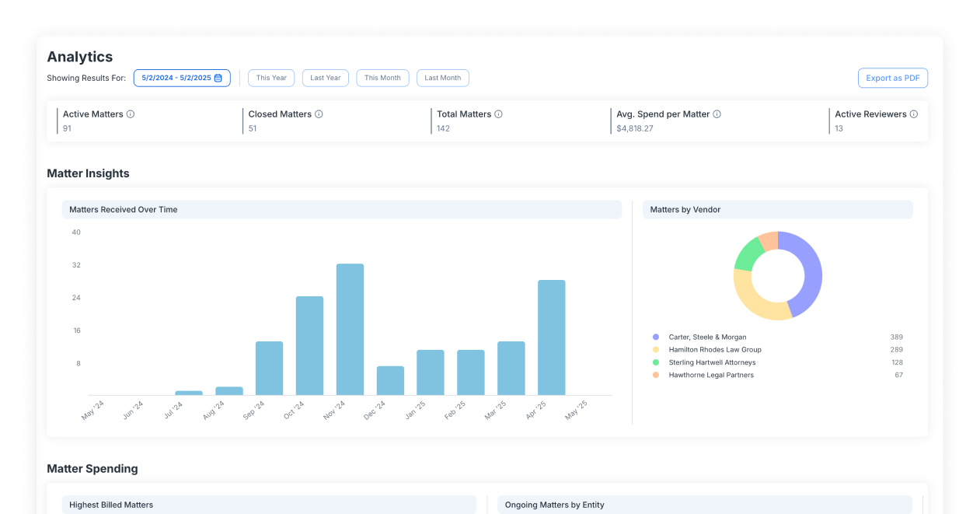Image resolution: width=980 pixels, height=514 pixels.
Task: Click the "Matter Spending" section heading
Action: pos(92,469)
